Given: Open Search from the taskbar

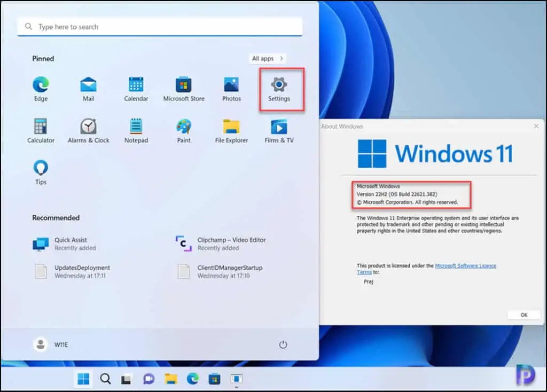Looking at the screenshot, I should tap(105, 379).
